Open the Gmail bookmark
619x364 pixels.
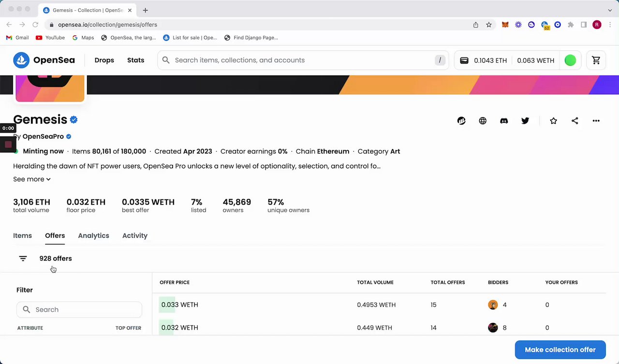(17, 38)
